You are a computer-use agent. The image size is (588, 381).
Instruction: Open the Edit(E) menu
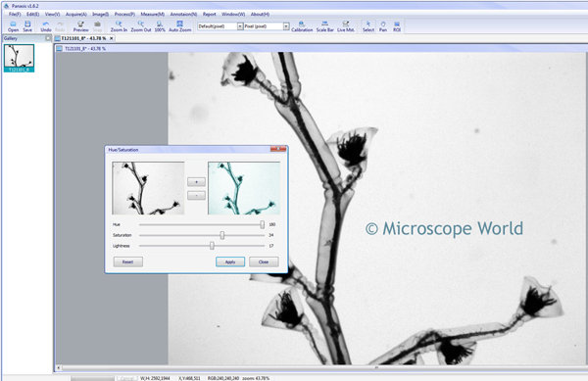click(32, 15)
